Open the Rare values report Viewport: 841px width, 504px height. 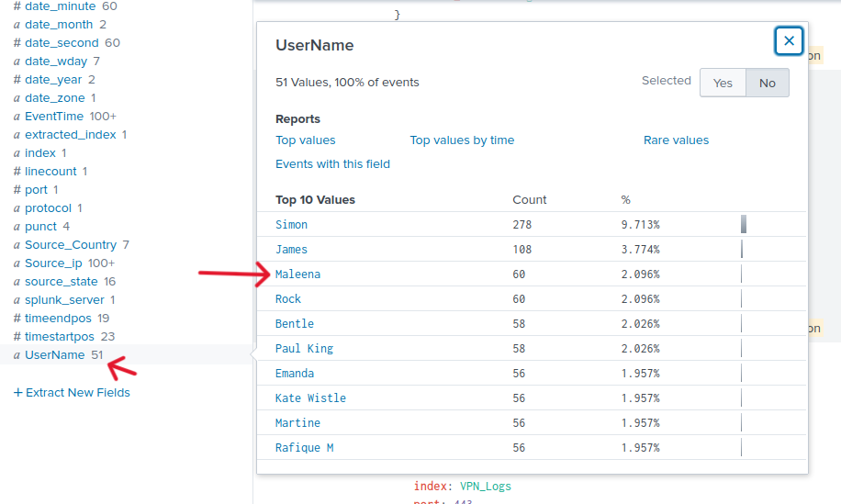point(676,140)
